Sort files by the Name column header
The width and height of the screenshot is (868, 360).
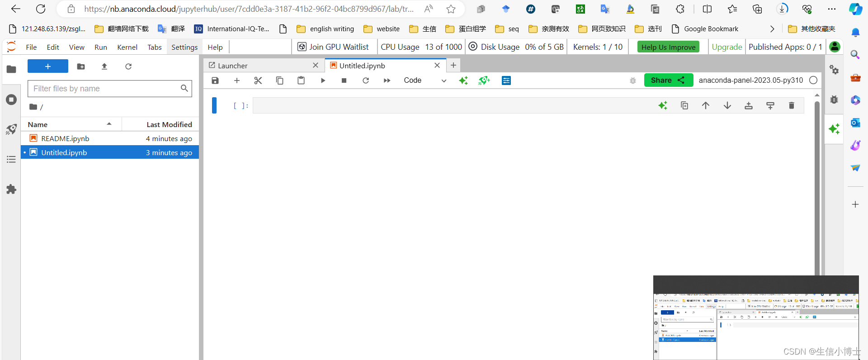coord(71,124)
